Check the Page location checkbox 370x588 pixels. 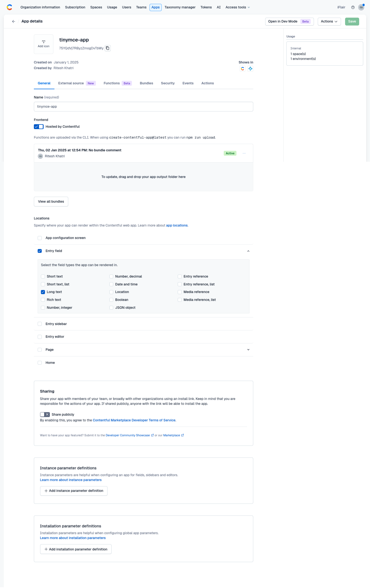40,350
